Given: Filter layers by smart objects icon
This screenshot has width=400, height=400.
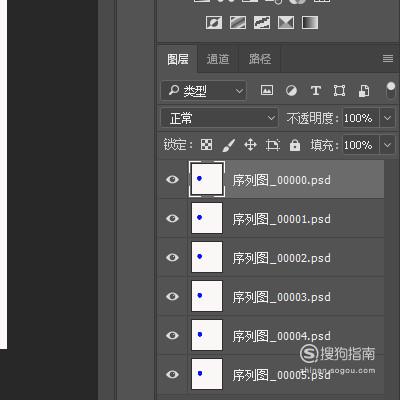Looking at the screenshot, I should point(364,91).
